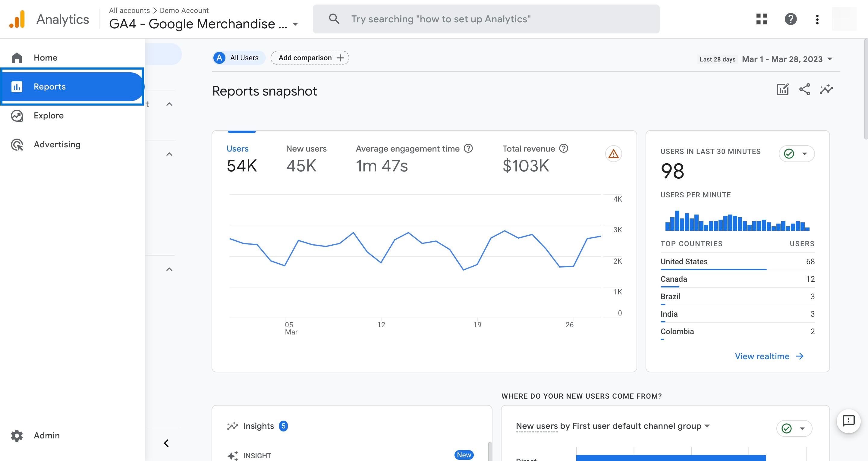Click Add comparison button

point(310,58)
